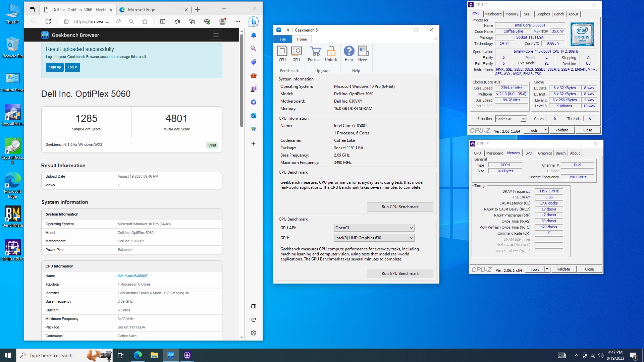Open the BenchMate desktop shortcut
644x362 pixels.
tap(12, 217)
